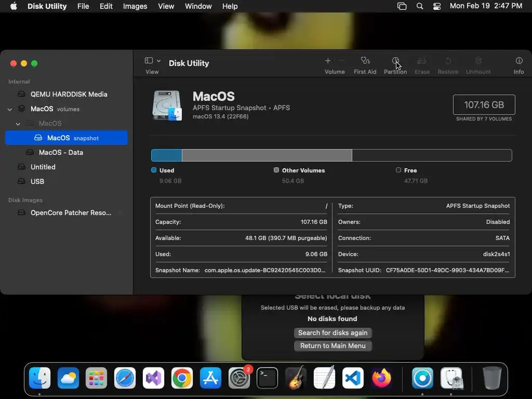Click the Erase toolbar icon
This screenshot has height=399, width=532.
[x=422, y=61]
